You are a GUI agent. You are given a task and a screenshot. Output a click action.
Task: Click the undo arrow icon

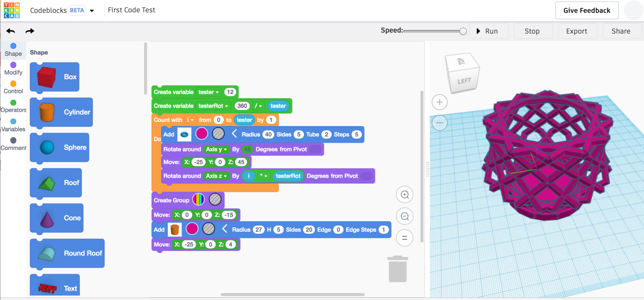(11, 31)
